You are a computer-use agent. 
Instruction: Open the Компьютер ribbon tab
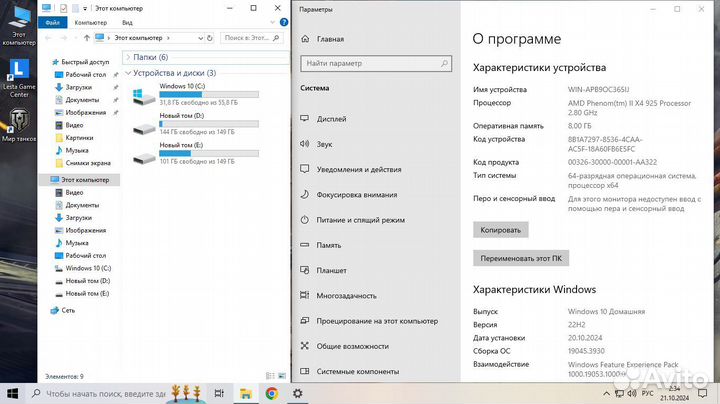(90, 22)
